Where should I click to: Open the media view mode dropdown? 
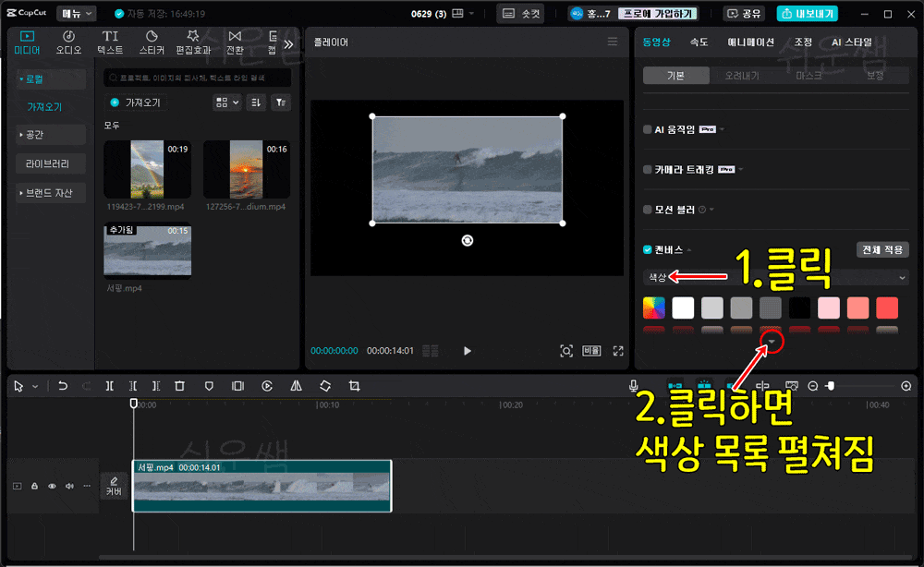tap(227, 103)
